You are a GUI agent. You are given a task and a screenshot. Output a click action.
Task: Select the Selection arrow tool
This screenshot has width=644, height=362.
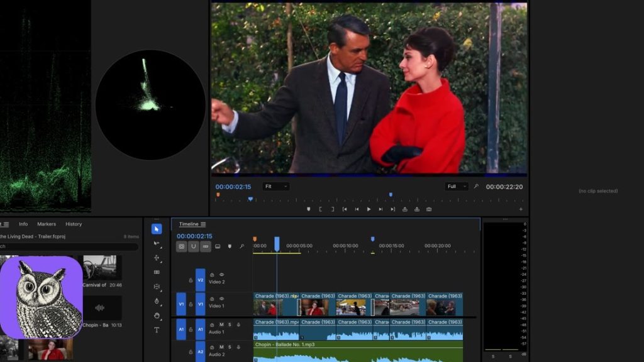point(157,229)
